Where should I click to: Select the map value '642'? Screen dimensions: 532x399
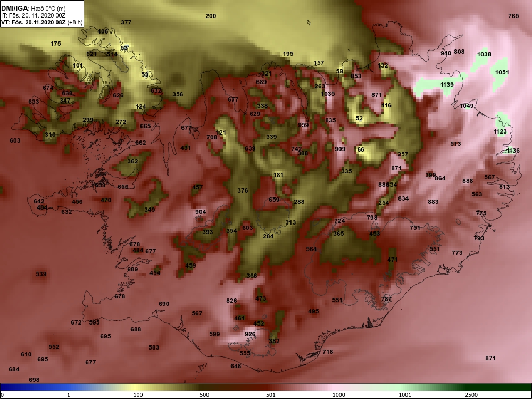click(x=39, y=201)
